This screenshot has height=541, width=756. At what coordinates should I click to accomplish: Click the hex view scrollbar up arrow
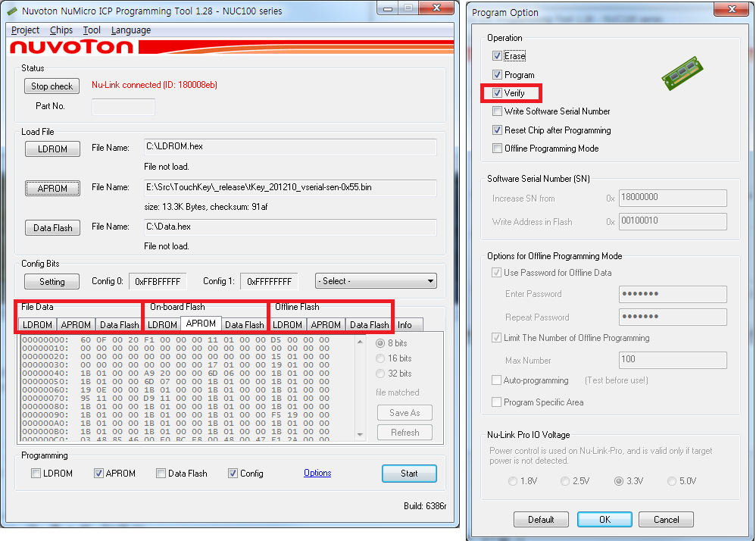point(360,342)
